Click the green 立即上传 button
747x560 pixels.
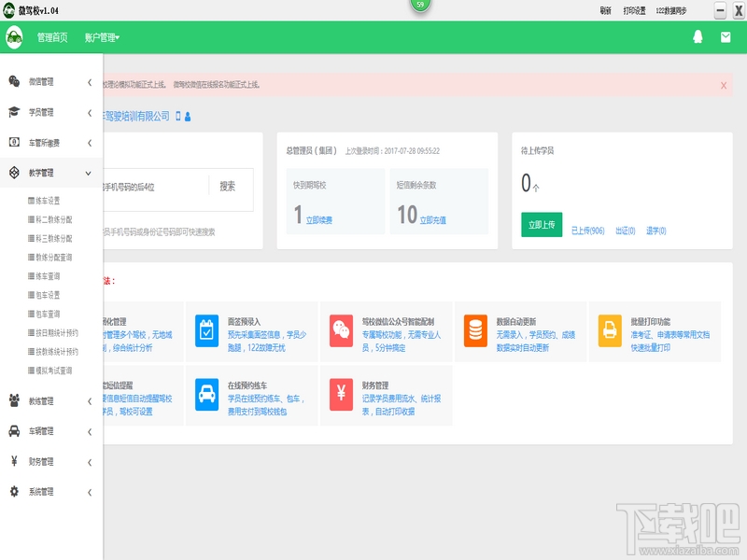542,225
